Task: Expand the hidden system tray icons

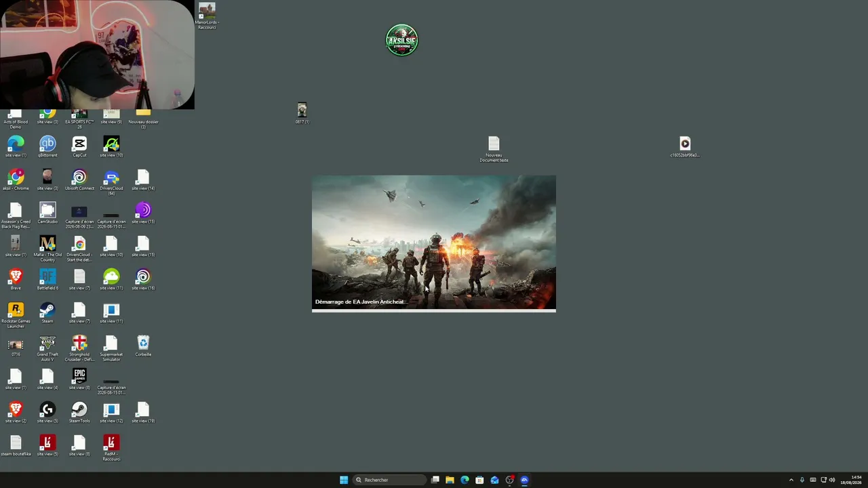Action: point(791,480)
